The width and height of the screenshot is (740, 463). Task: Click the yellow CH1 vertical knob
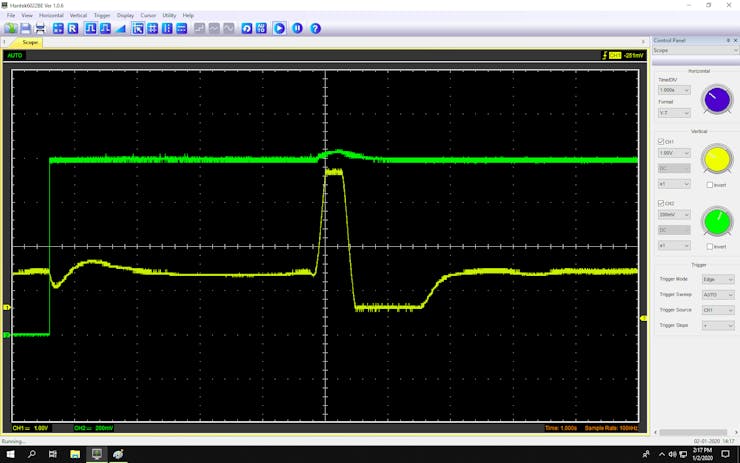click(716, 160)
